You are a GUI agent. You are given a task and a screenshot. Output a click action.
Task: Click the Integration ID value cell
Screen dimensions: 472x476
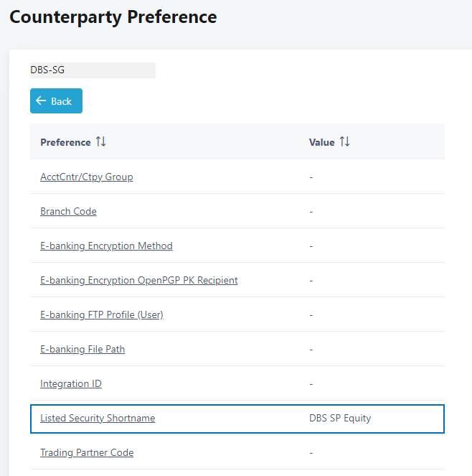pyautogui.click(x=311, y=383)
